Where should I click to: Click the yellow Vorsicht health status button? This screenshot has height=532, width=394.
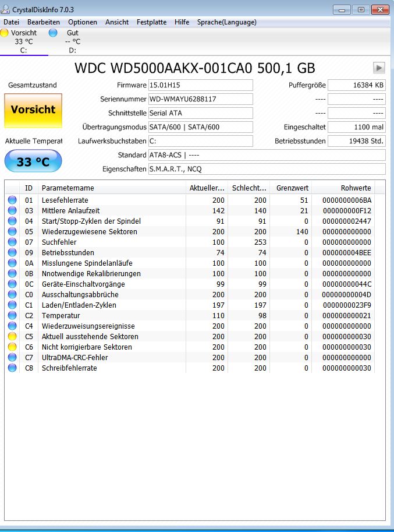(x=33, y=111)
